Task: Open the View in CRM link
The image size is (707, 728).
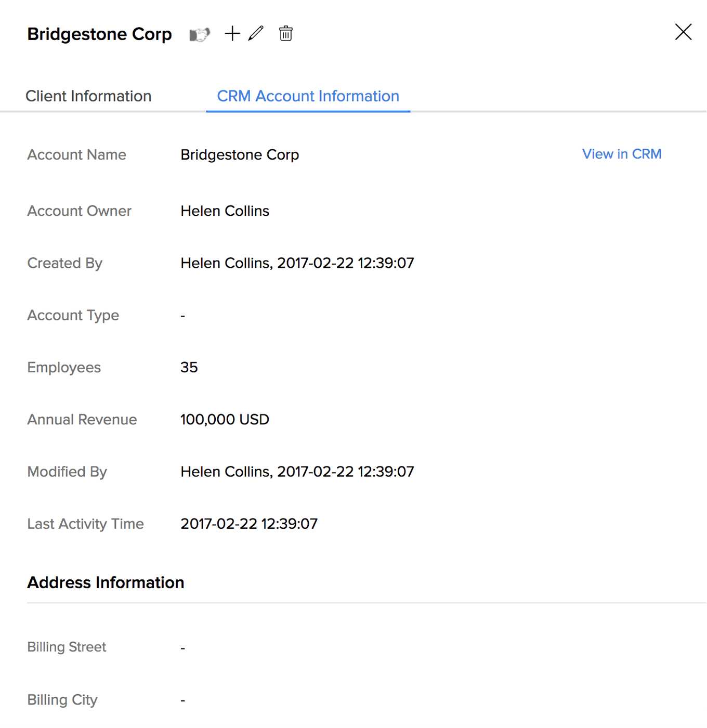Action: click(622, 154)
